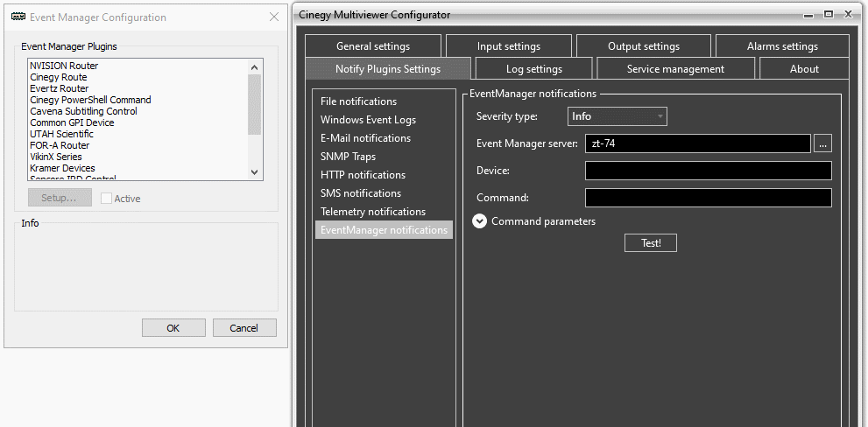Close the Event Manager Configuration dialog
Image resolution: width=868 pixels, height=427 pixels.
pos(274,17)
